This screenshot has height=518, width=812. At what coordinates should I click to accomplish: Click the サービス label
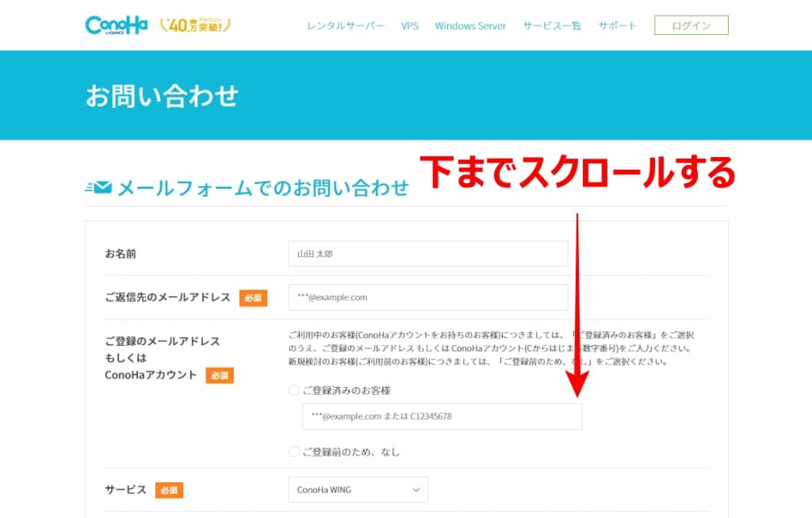(x=126, y=489)
